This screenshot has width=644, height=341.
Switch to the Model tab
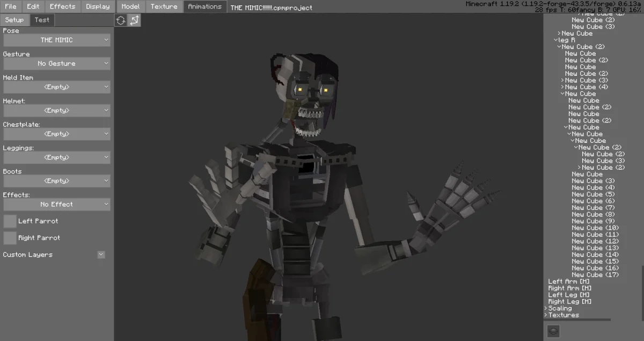point(130,6)
